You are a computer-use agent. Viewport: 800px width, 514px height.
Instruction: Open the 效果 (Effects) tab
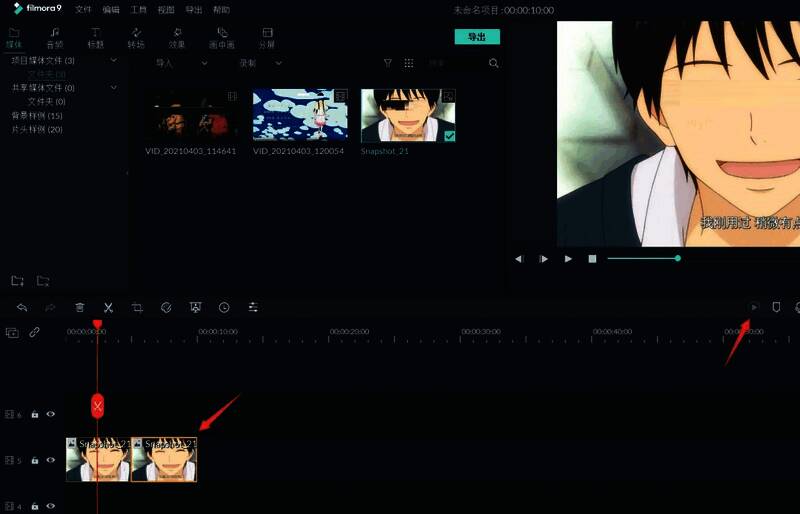coord(177,38)
